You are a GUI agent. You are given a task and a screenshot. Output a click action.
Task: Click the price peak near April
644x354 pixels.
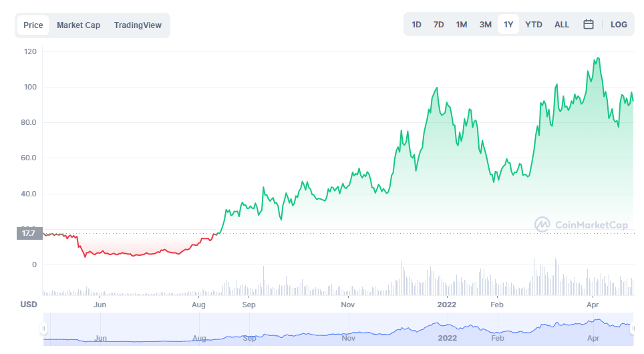597,58
